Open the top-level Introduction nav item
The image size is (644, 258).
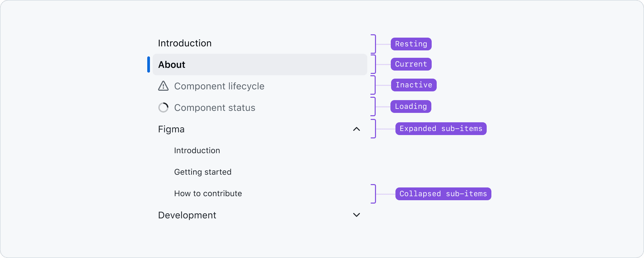tap(185, 43)
